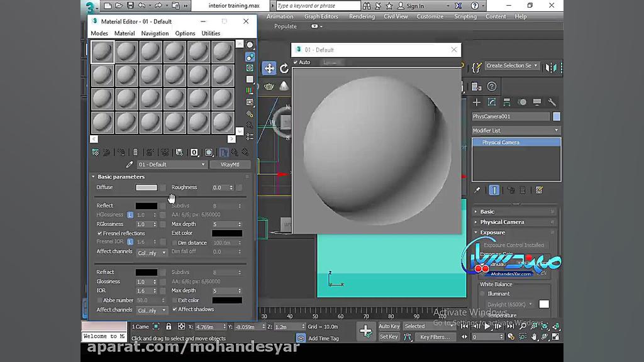Check the Dim distance option
The image size is (644, 362).
174,243
